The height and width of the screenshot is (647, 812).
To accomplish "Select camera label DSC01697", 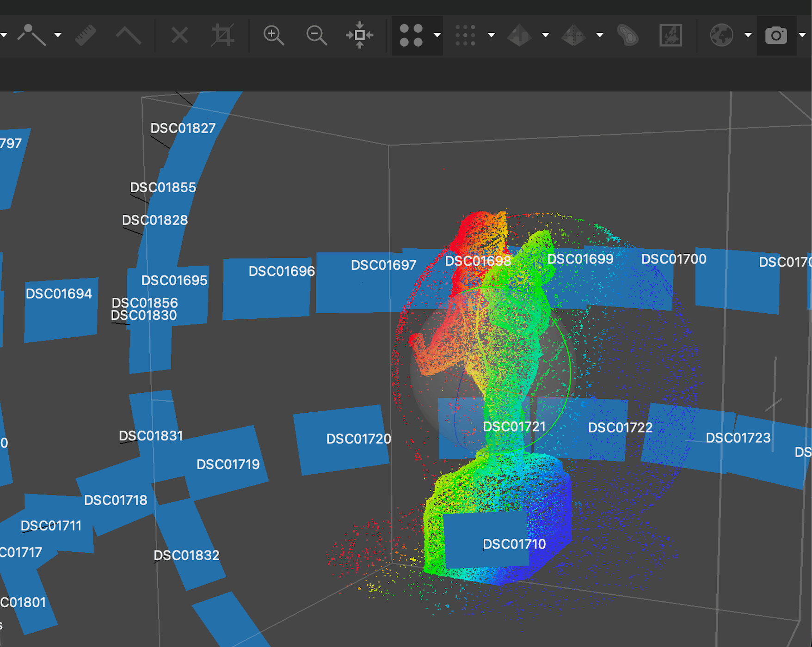I will (x=383, y=265).
